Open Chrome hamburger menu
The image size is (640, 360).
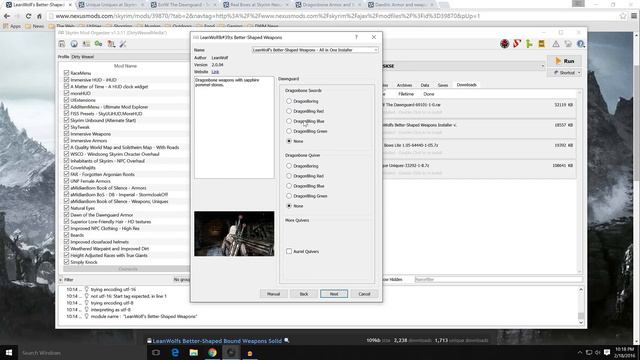[x=634, y=16]
